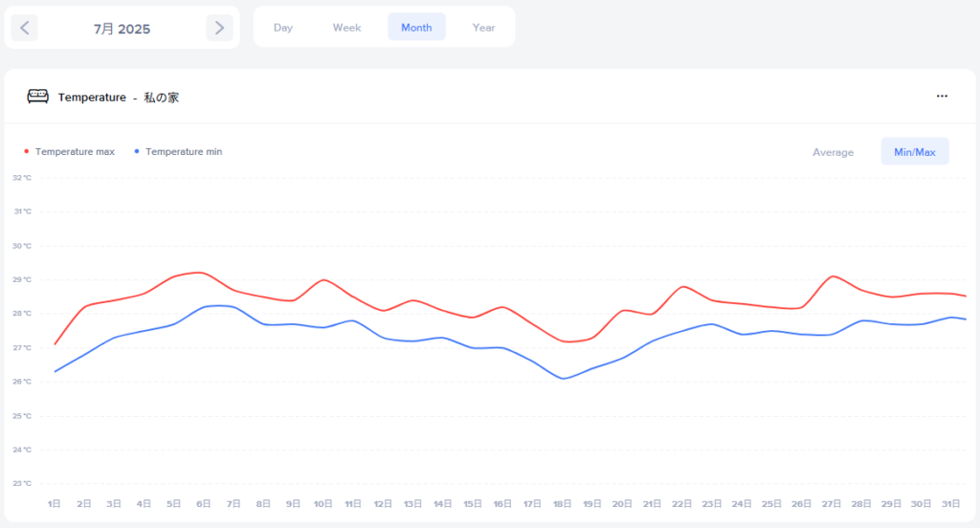Click the 27日 marker on the x-axis
This screenshot has width=980, height=528.
832,504
